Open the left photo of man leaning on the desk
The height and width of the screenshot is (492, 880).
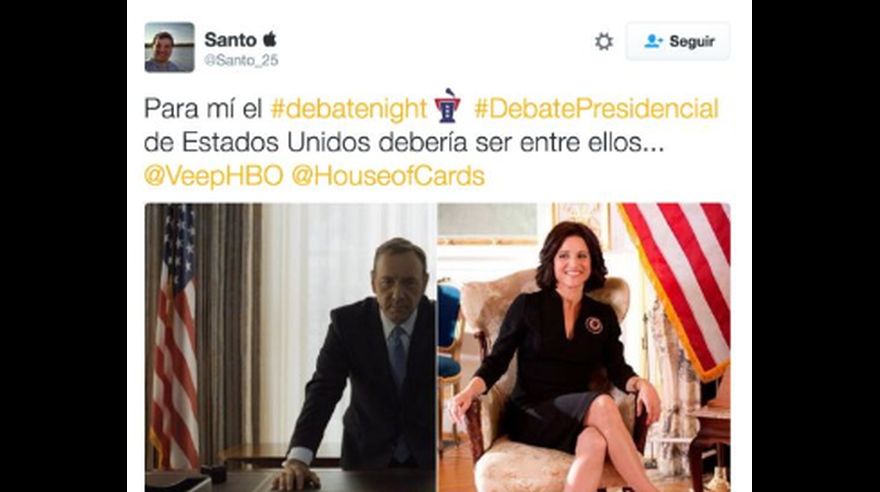(291, 347)
